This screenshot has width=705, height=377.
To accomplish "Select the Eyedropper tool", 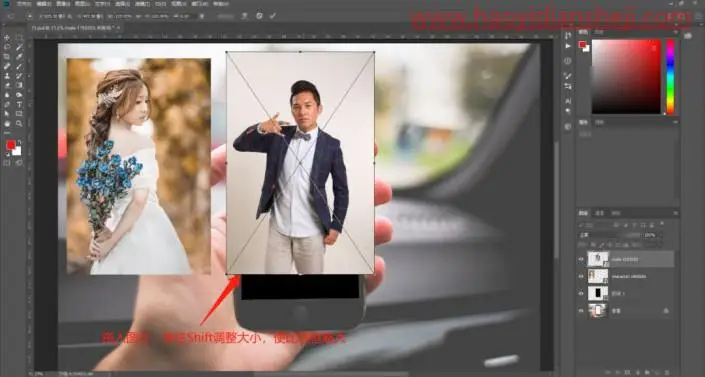I will point(19,57).
